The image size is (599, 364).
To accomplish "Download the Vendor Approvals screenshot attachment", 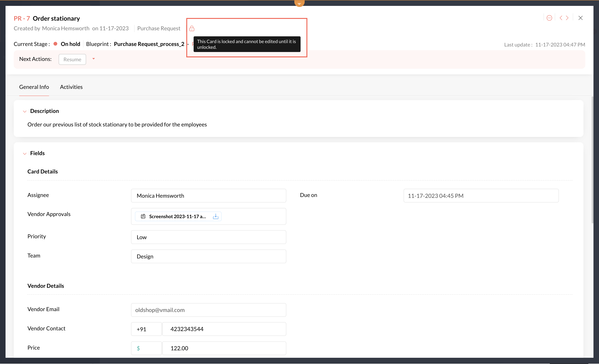I will tap(216, 216).
